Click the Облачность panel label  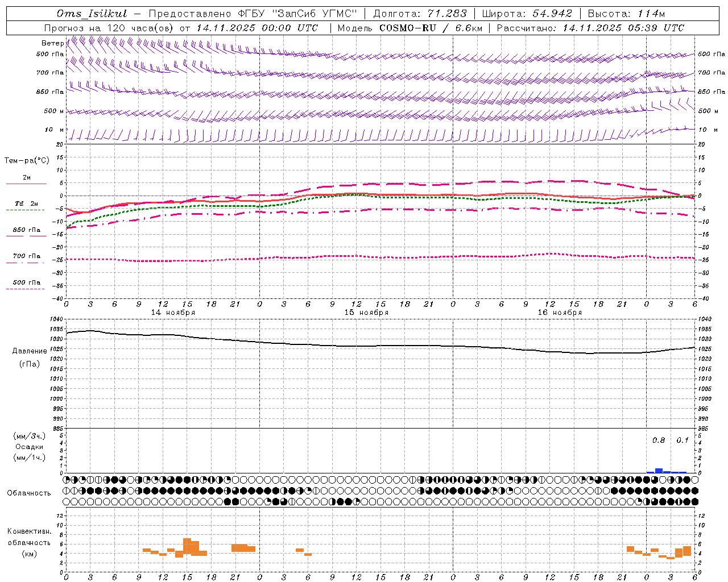pos(29,493)
